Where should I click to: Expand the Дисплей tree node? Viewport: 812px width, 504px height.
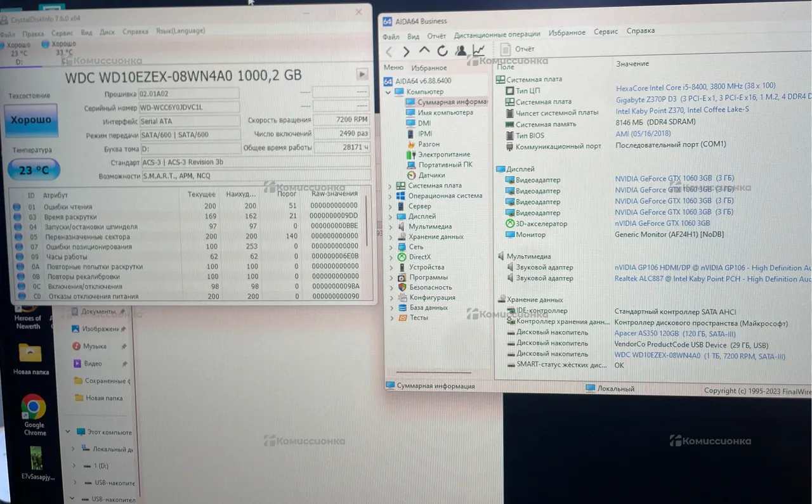tap(390, 216)
